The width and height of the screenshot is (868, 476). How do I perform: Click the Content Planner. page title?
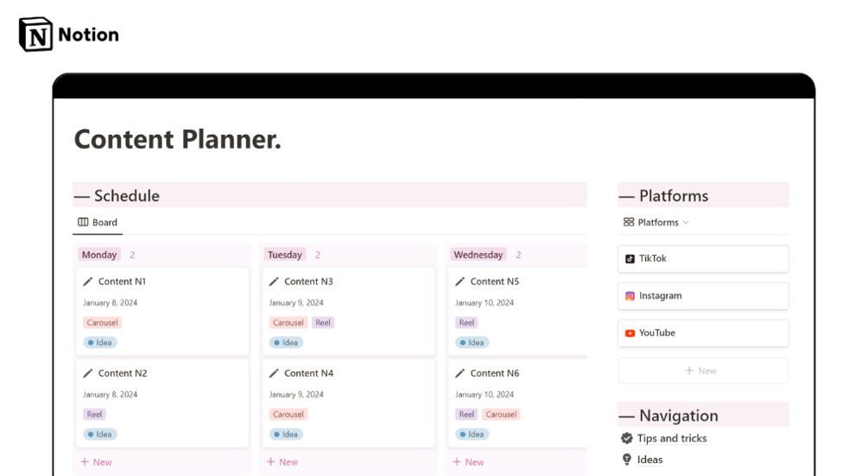(178, 139)
